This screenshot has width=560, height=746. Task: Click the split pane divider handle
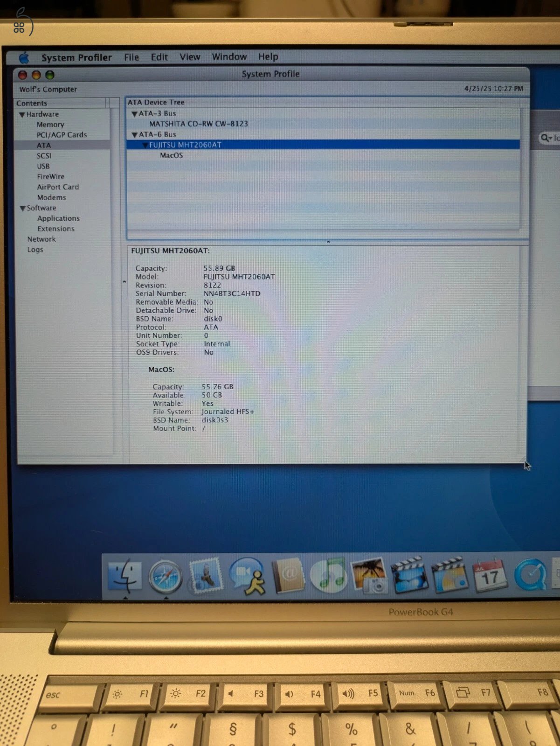(x=328, y=242)
